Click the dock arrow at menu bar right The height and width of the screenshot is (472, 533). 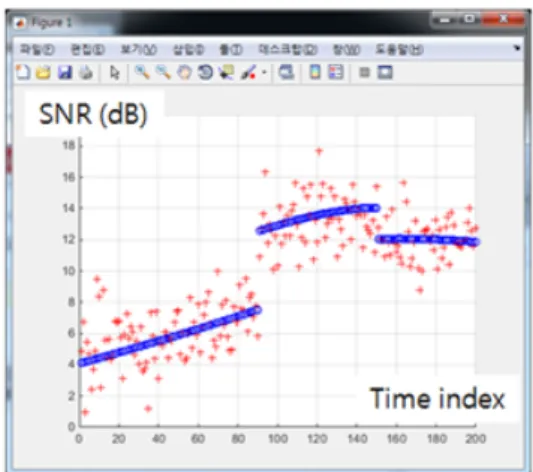coord(517,48)
